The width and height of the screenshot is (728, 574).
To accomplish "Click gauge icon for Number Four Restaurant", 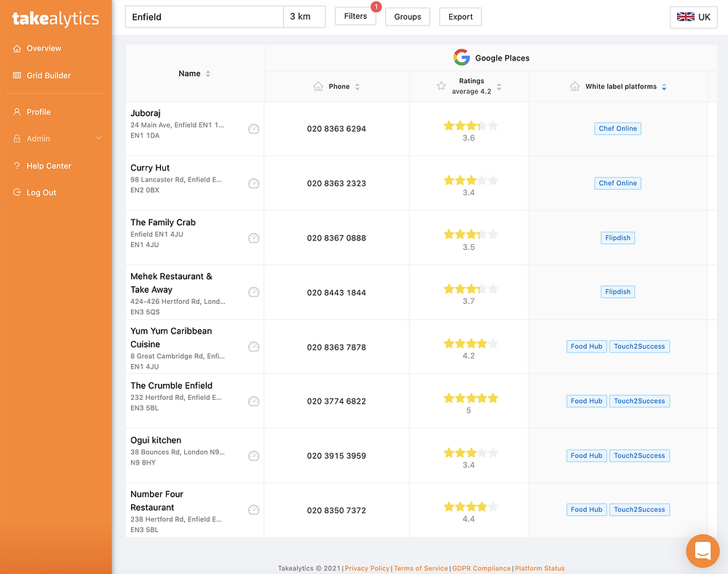I will [x=253, y=510].
